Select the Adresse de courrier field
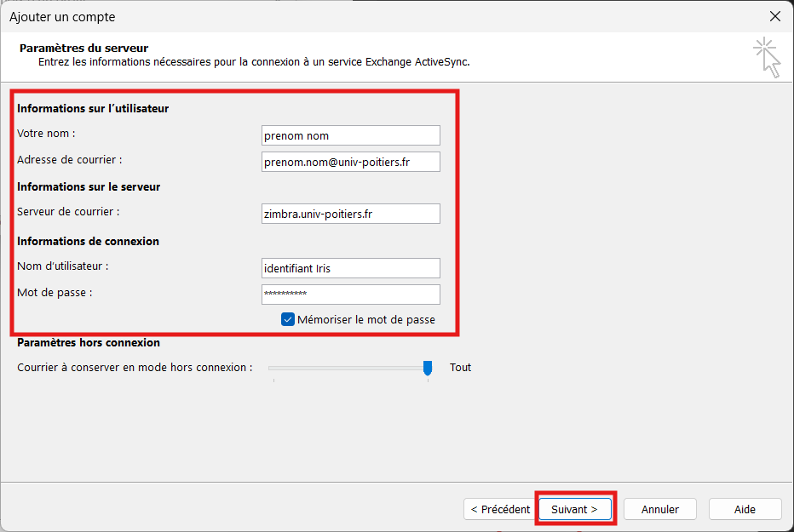794x532 pixels. coord(350,162)
